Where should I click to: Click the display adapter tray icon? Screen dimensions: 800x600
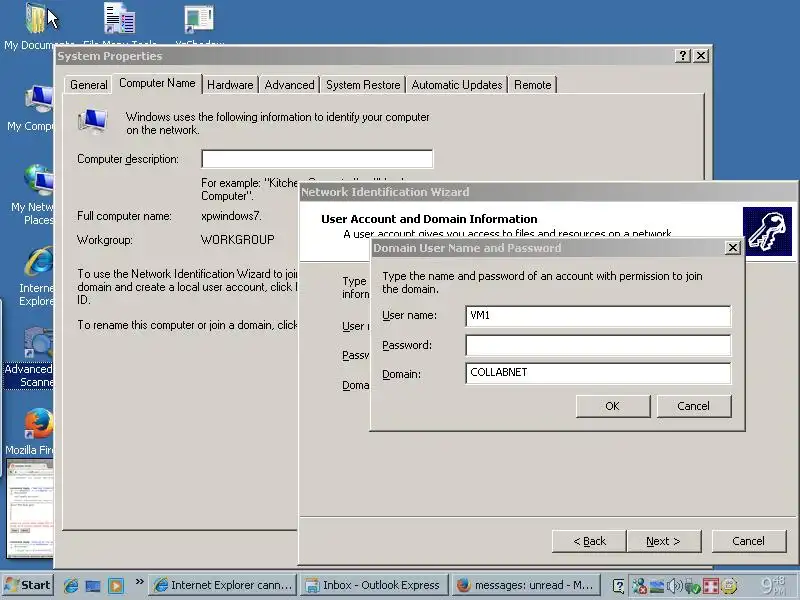tap(657, 586)
